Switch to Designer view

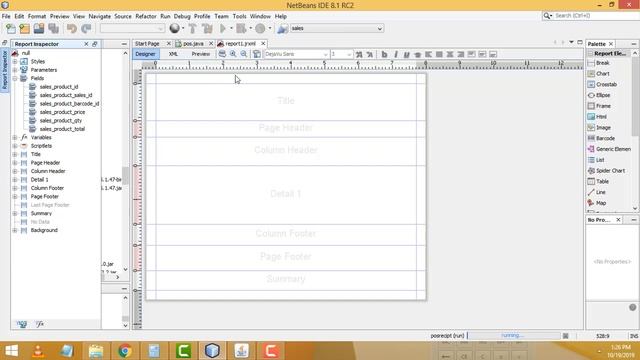point(145,54)
